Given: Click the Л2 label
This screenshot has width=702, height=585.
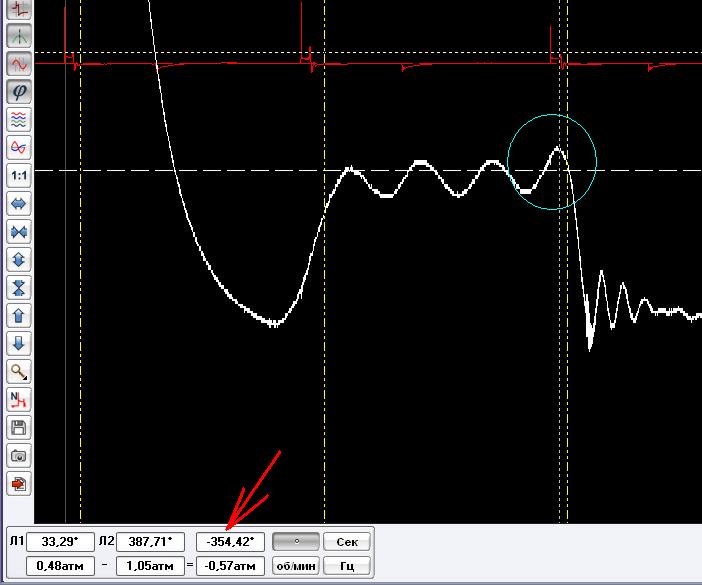Looking at the screenshot, I should [106, 541].
